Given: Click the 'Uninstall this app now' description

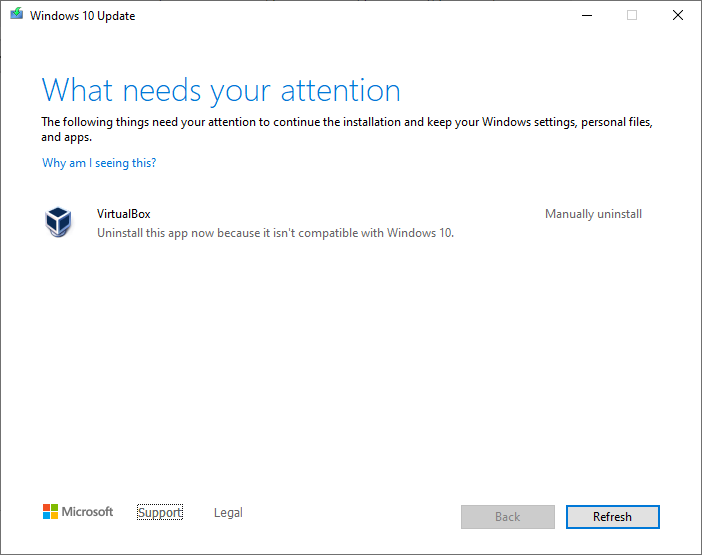Looking at the screenshot, I should point(275,233).
